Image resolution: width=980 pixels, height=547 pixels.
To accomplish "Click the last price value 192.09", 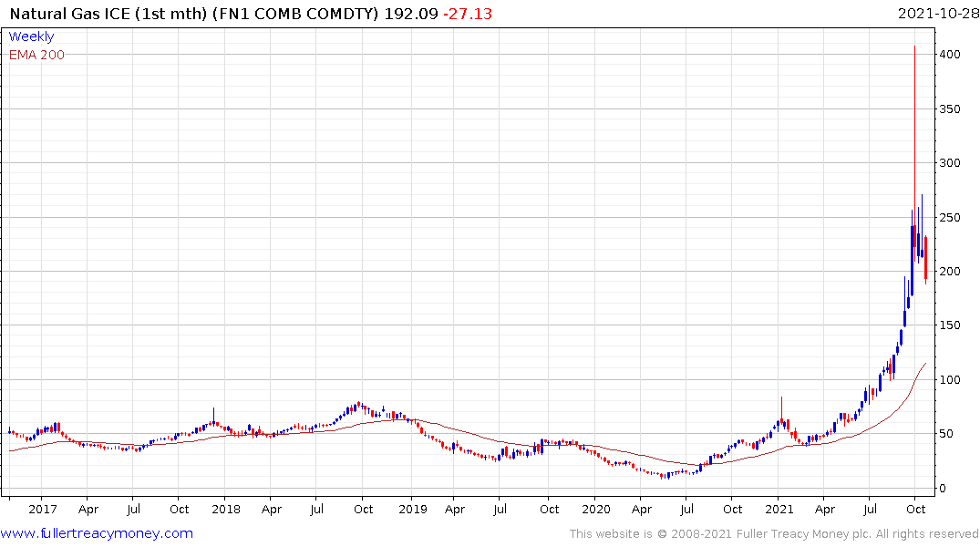I will pyautogui.click(x=411, y=14).
